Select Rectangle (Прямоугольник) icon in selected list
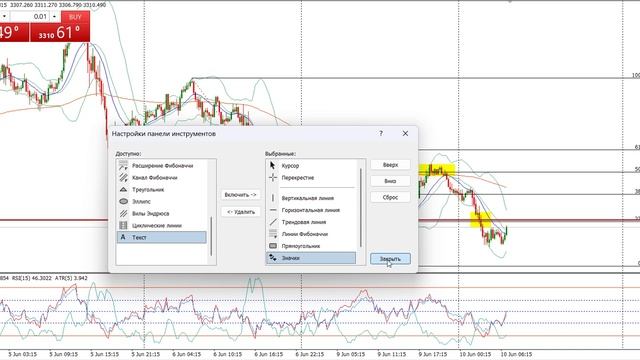 pos(273,246)
